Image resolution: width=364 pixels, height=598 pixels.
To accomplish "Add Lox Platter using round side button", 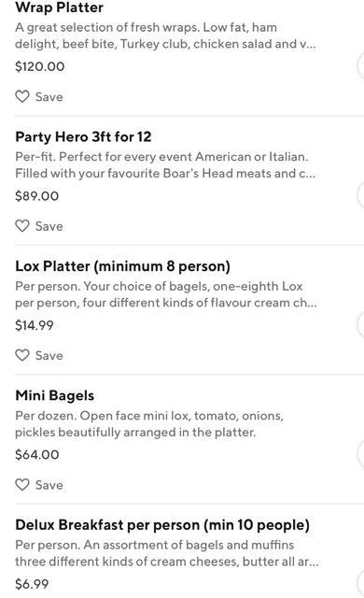I will tap(361, 324).
